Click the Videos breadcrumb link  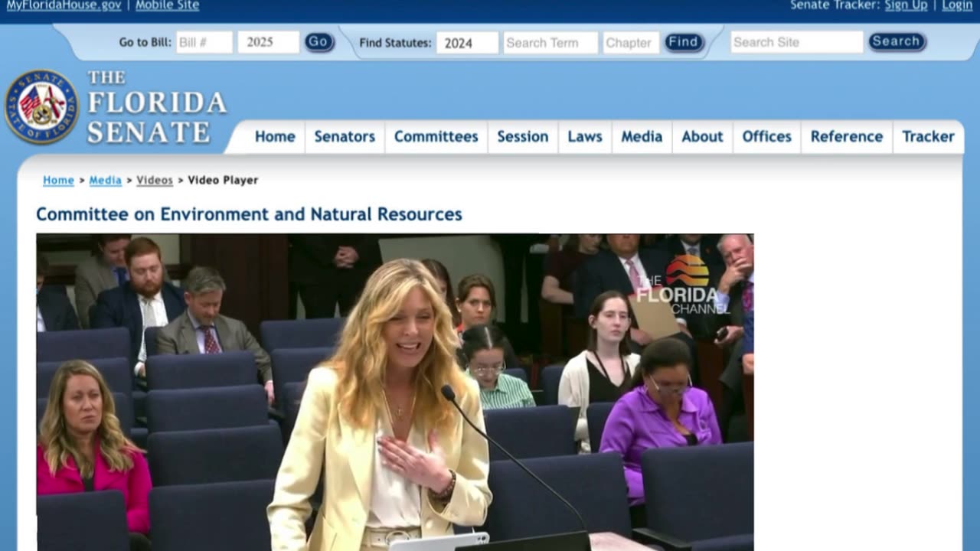coord(155,180)
